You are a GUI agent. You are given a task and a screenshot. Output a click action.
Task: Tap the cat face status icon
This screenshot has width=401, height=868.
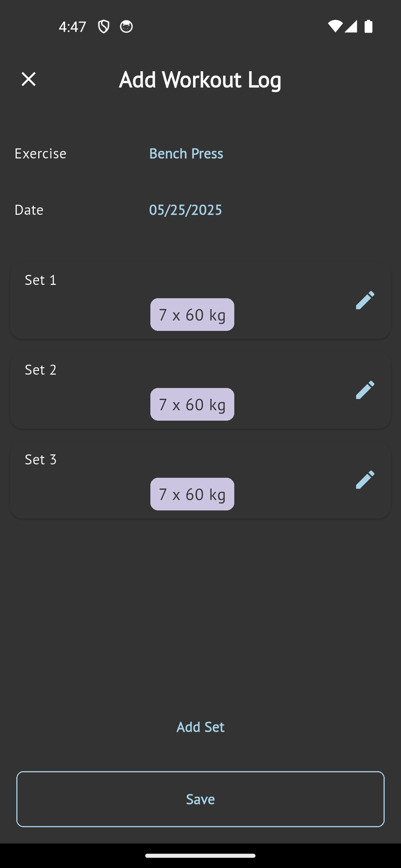[x=126, y=27]
